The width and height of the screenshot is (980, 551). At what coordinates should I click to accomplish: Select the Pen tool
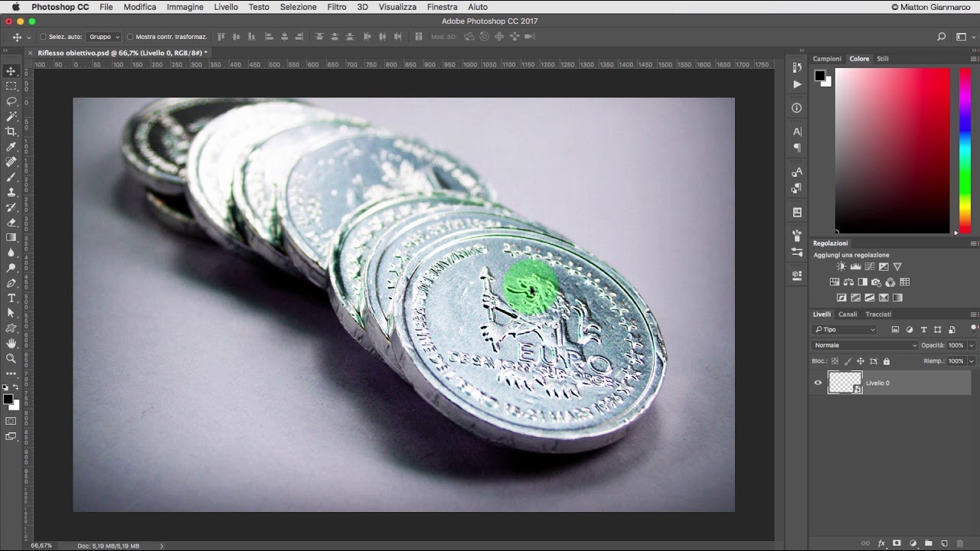[x=11, y=283]
